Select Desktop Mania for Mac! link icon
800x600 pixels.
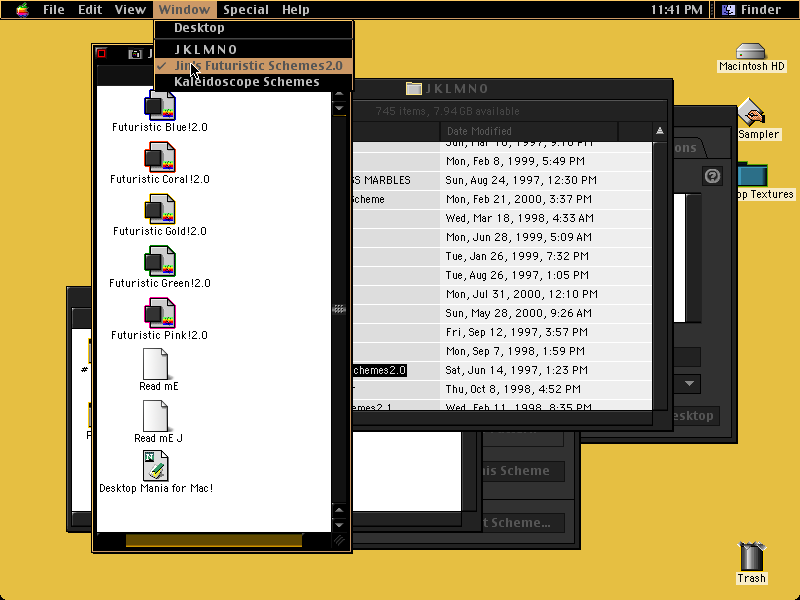pyautogui.click(x=156, y=466)
